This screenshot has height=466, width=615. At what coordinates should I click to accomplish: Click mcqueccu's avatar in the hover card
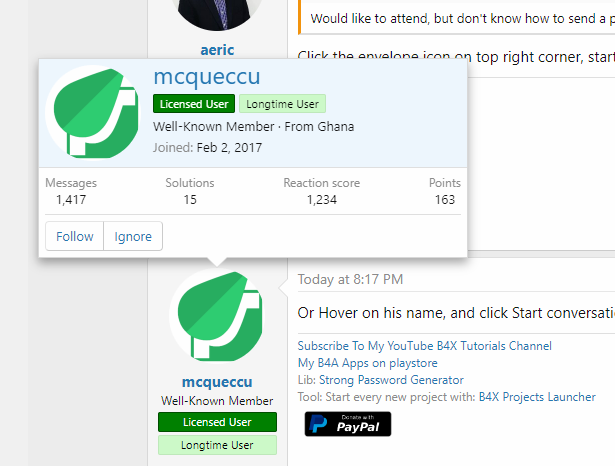(92, 113)
